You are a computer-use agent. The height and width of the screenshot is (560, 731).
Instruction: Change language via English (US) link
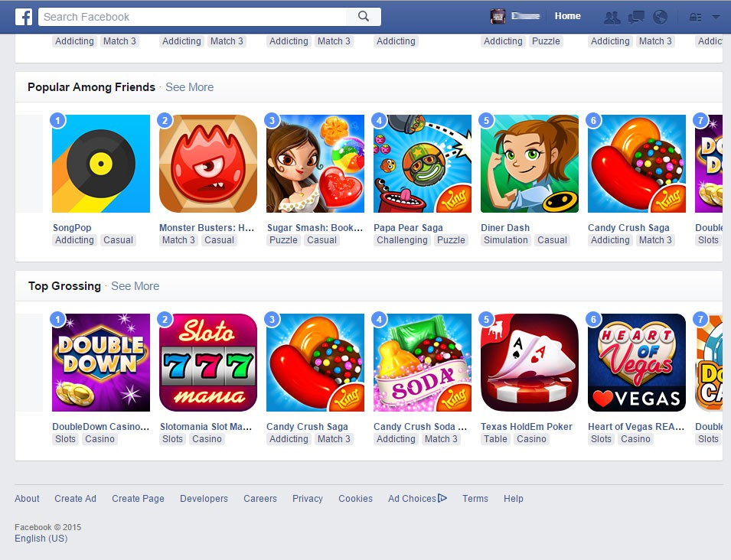pos(41,538)
